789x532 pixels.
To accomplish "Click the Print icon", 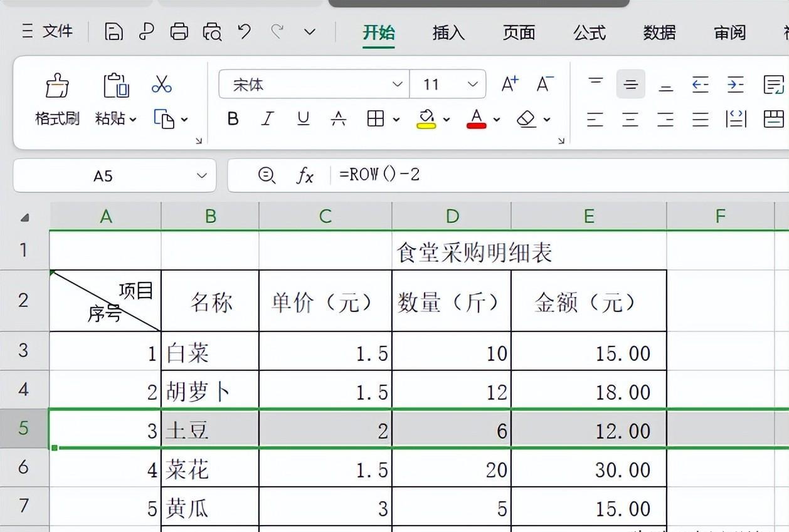I will tap(179, 31).
